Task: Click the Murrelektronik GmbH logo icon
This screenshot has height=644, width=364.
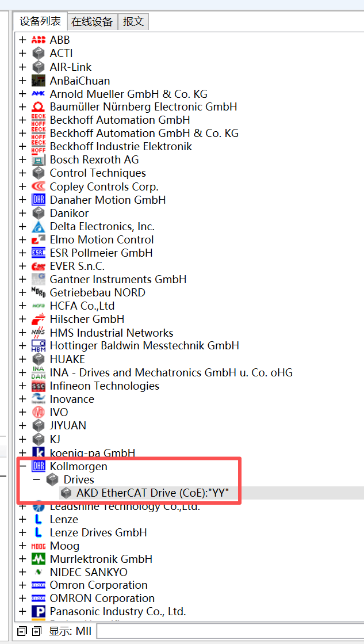Action: pyautogui.click(x=38, y=559)
